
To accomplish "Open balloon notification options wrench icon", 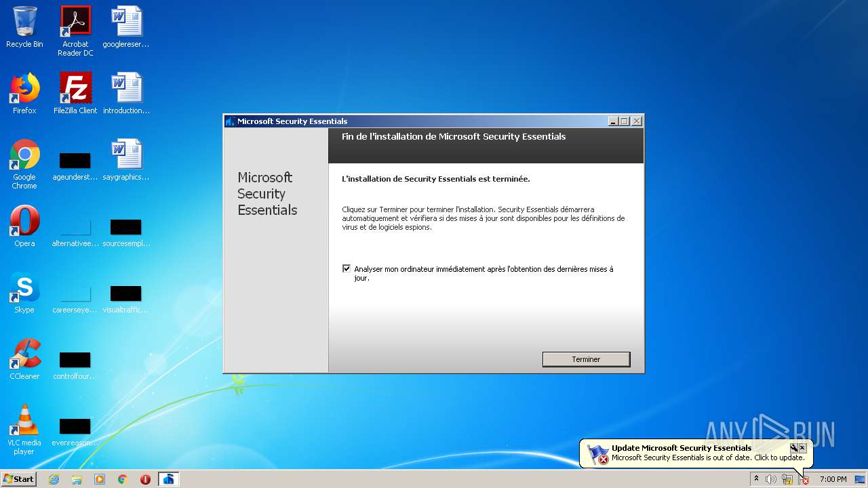I will pyautogui.click(x=793, y=448).
